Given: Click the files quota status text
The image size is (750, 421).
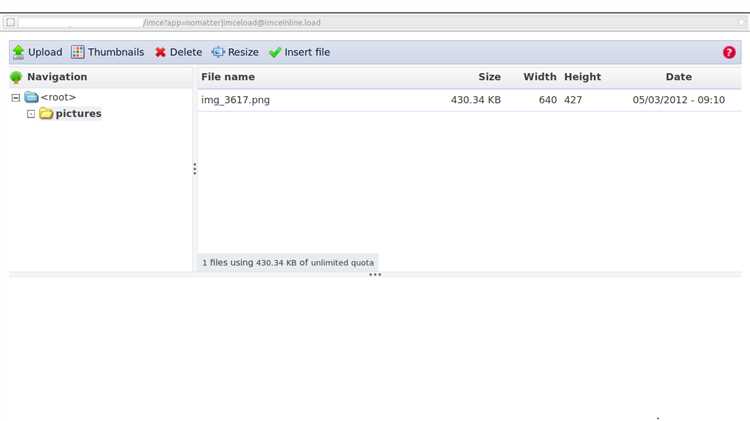Looking at the screenshot, I should [x=288, y=263].
